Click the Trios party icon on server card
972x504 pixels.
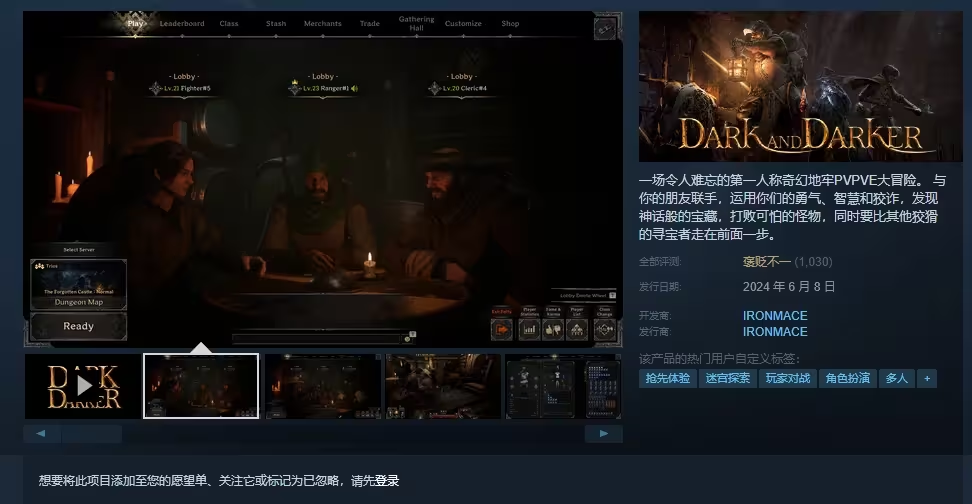[40, 266]
